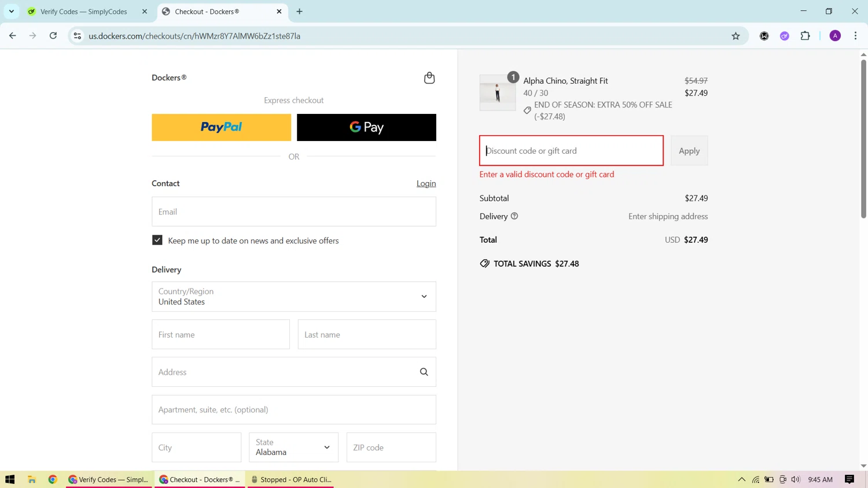Viewport: 868px width, 488px height.
Task: Open the browser extensions puzzle icon
Action: (805, 36)
